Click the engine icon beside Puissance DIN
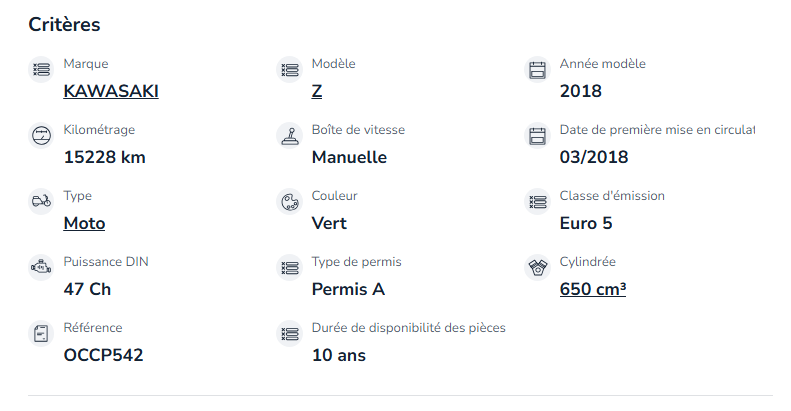Screen dimensions: 791x411 coord(41,267)
